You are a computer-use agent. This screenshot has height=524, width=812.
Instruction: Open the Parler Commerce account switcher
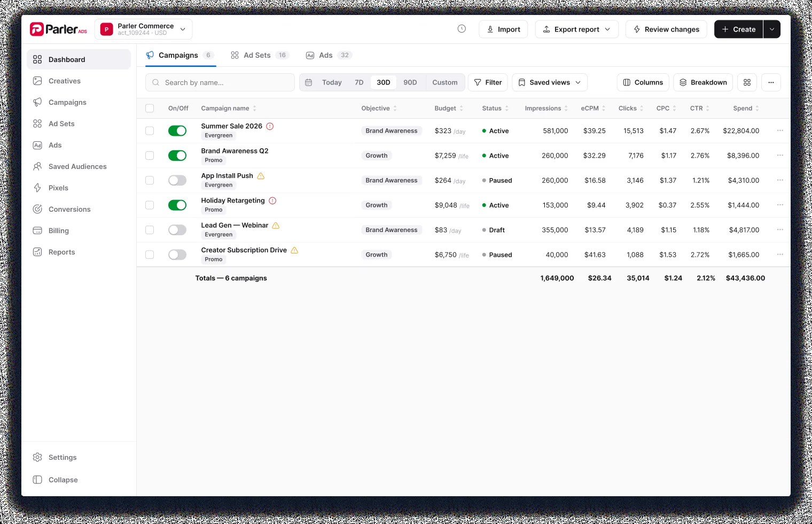point(144,29)
